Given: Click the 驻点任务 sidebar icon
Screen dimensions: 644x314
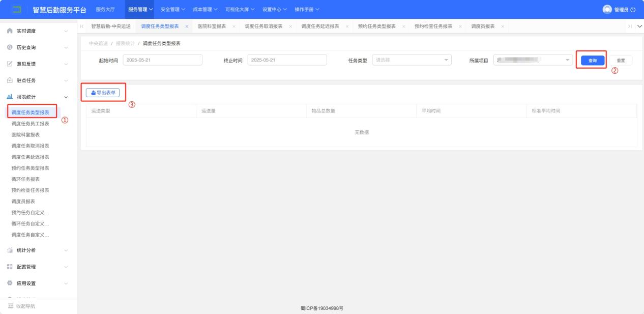Looking at the screenshot, I should tap(9, 80).
